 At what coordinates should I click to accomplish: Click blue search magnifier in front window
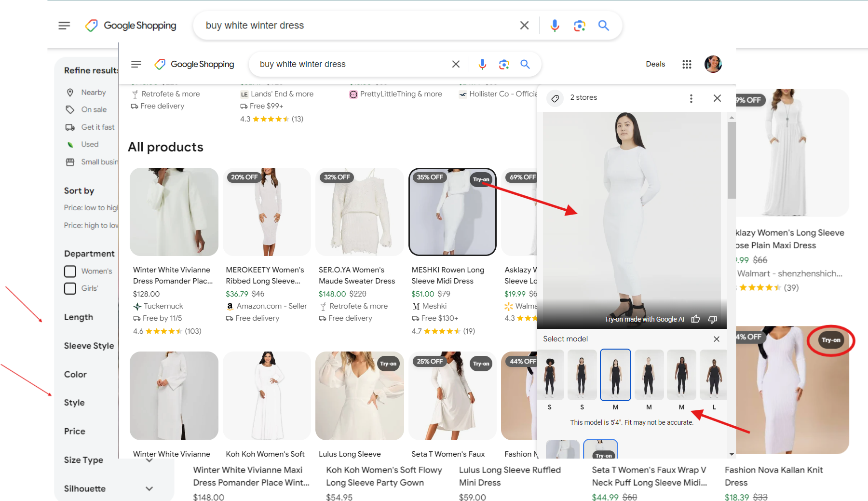click(x=525, y=64)
